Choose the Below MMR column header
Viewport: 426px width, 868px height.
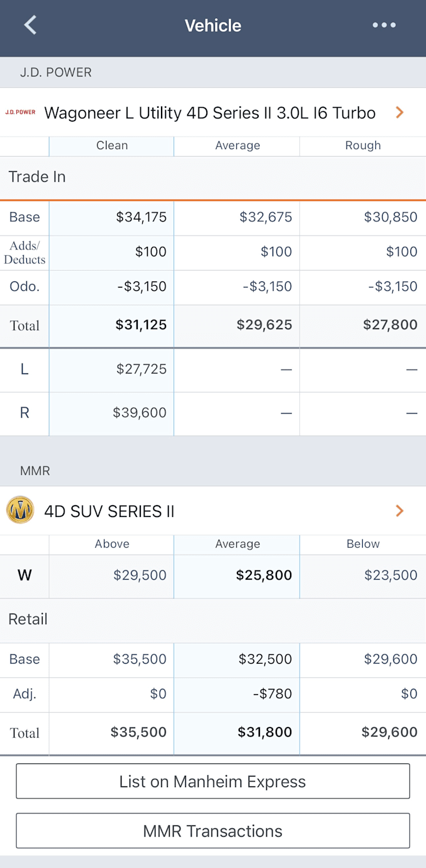(x=363, y=544)
